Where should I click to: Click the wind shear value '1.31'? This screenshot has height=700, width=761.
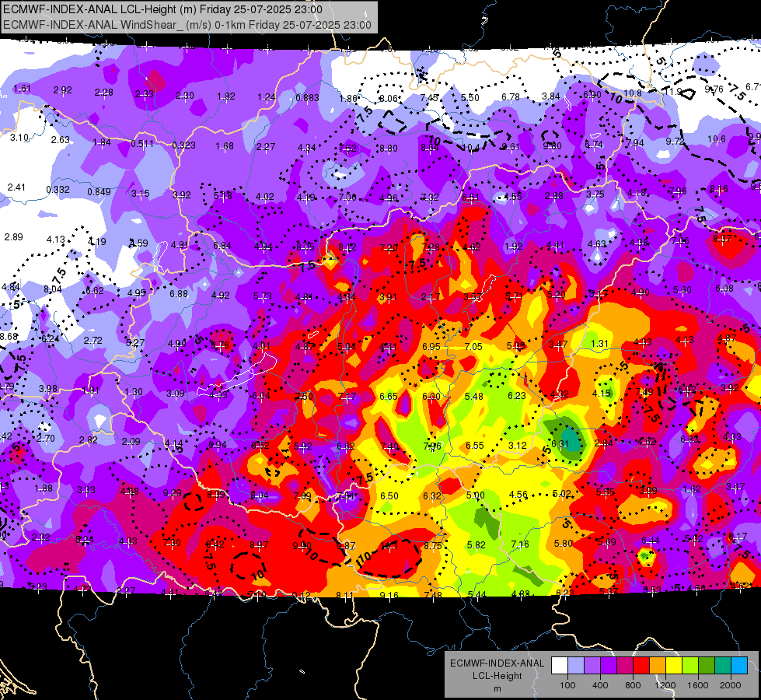coord(600,344)
